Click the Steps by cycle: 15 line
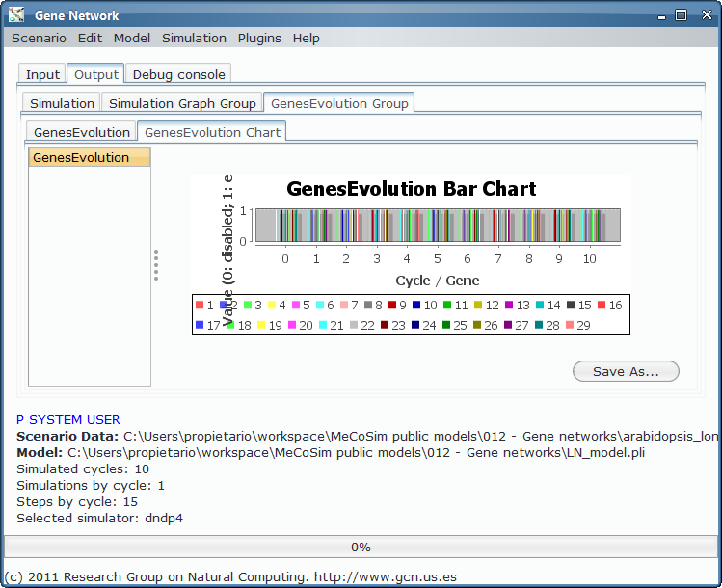Screen dimensions: 722x588 77,502
